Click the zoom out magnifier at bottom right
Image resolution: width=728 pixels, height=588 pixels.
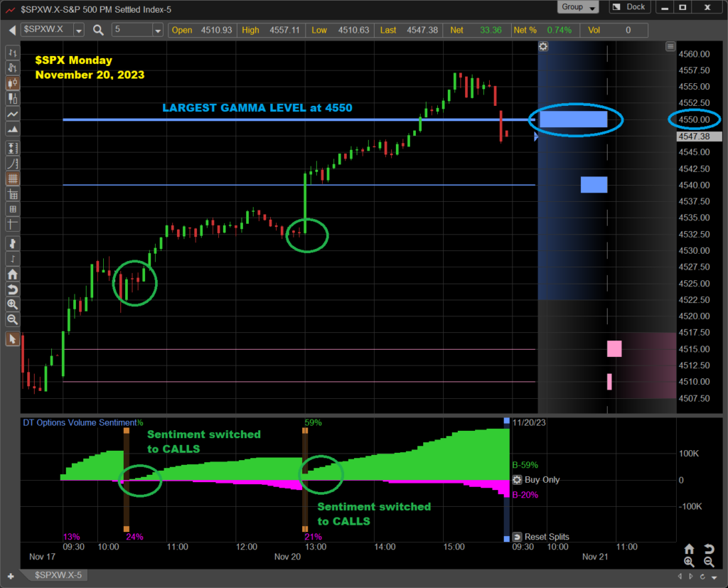[708, 561]
